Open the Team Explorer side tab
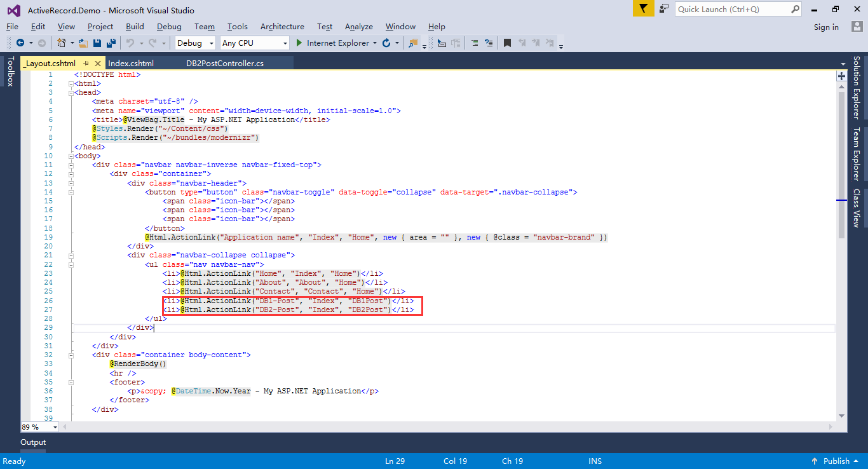The width and height of the screenshot is (868, 469). [x=857, y=154]
